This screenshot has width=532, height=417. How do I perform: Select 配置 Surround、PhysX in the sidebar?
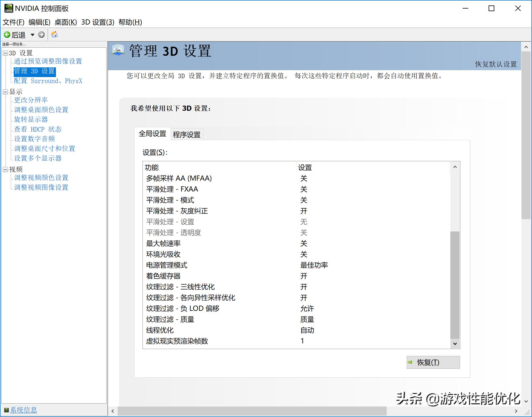pos(48,81)
